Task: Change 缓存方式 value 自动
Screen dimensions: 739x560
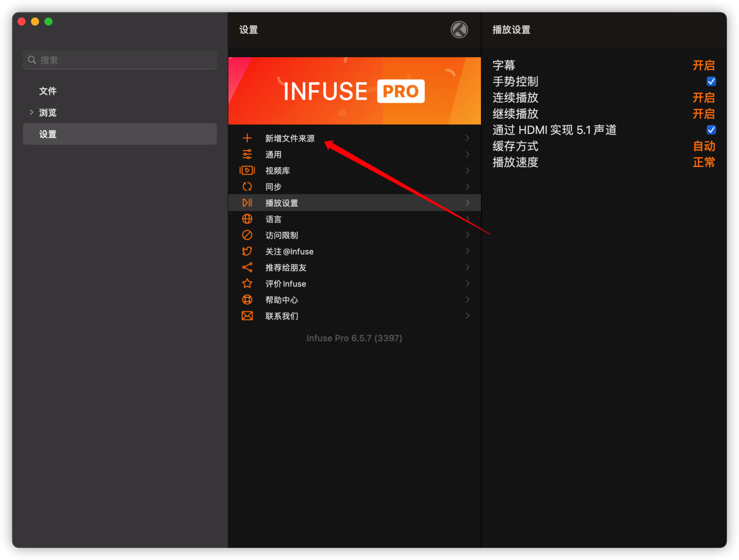Action: pos(704,146)
